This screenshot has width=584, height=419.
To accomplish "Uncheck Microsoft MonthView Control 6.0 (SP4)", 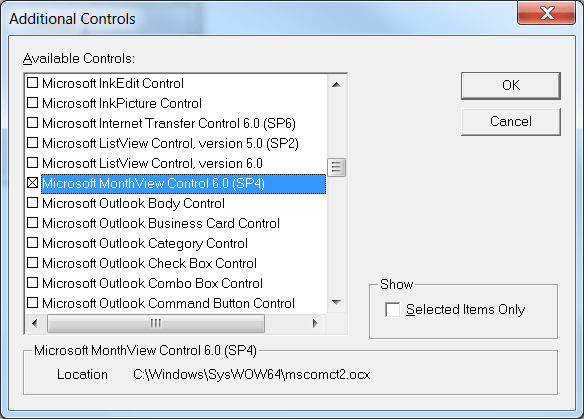I will [33, 182].
